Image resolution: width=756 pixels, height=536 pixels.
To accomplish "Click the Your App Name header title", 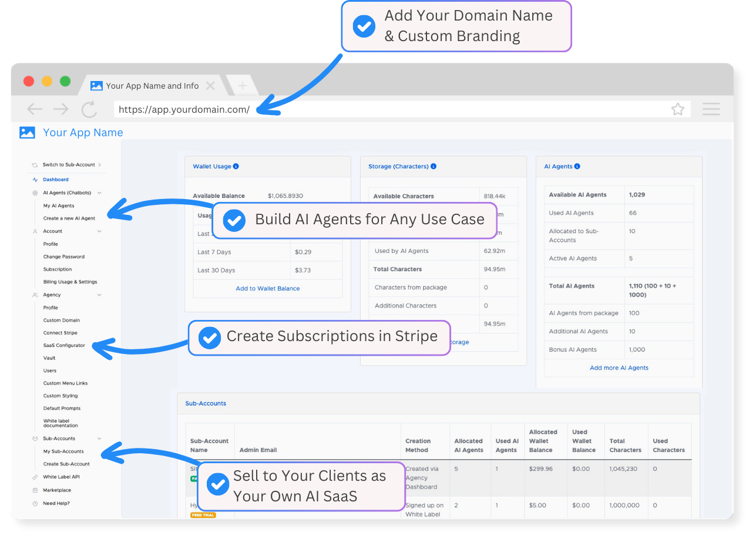I will point(83,133).
